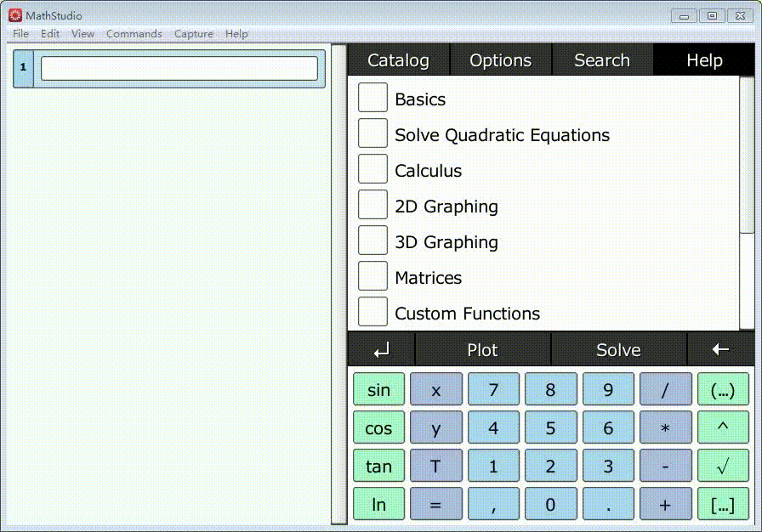This screenshot has height=532, width=762.
Task: Tap the number 8 key
Action: pyautogui.click(x=550, y=389)
